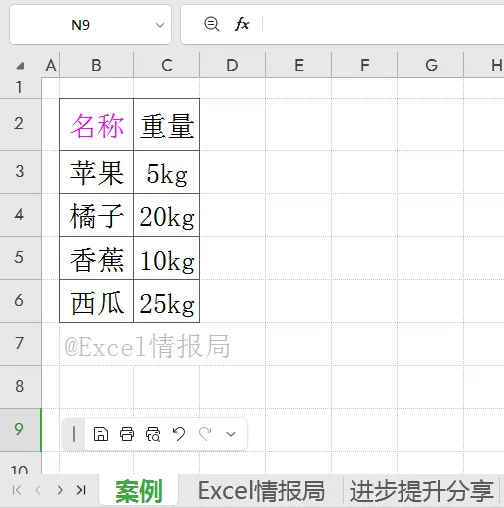This screenshot has height=508, width=504.
Task: Go to last sheet tab arrow
Action: coord(81,490)
